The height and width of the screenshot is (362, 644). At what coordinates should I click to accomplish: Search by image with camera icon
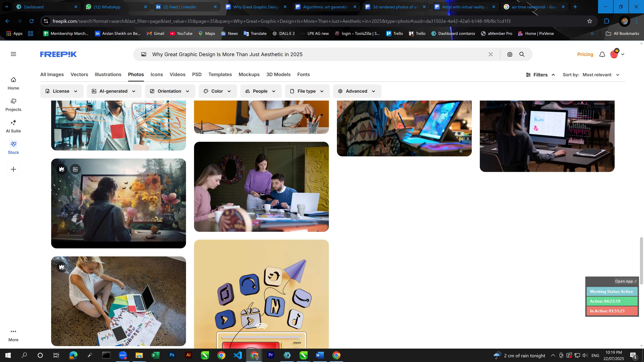point(509,54)
